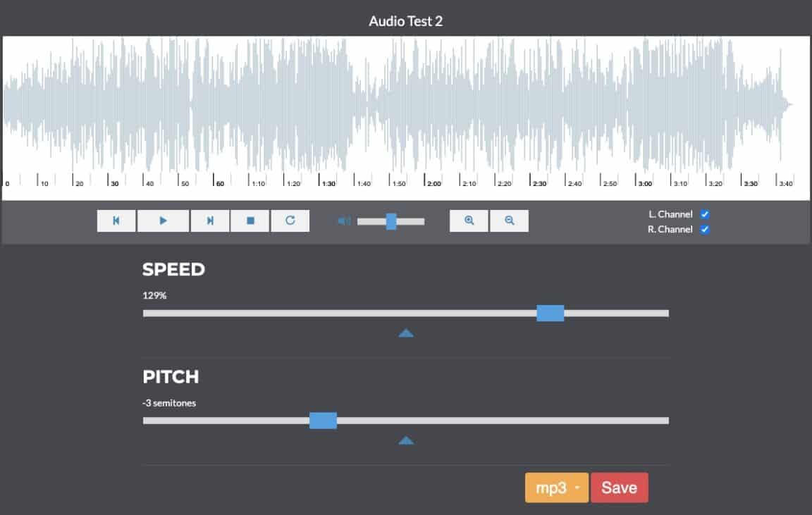The image size is (812, 515).
Task: Click the skip to end icon
Action: [x=209, y=220]
